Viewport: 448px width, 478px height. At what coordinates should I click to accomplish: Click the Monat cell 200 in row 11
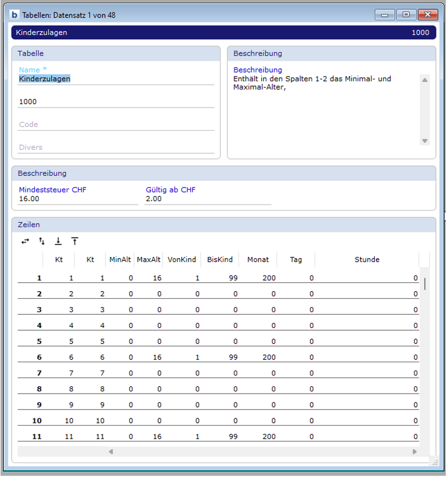tap(269, 437)
